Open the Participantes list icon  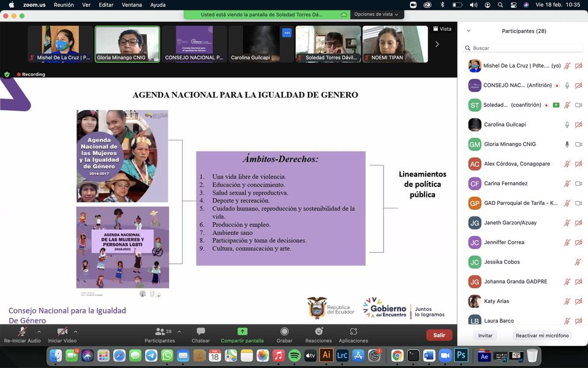[x=160, y=332]
